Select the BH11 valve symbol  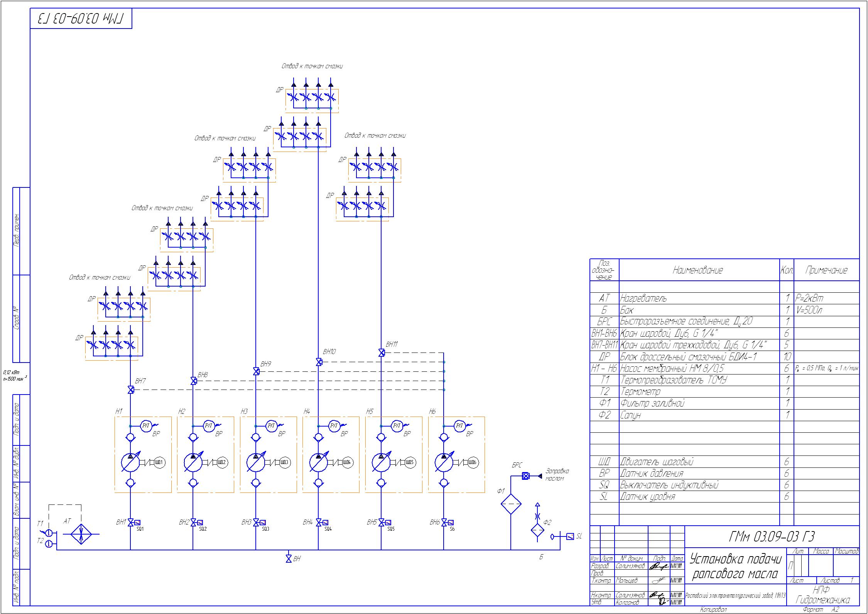(x=381, y=353)
